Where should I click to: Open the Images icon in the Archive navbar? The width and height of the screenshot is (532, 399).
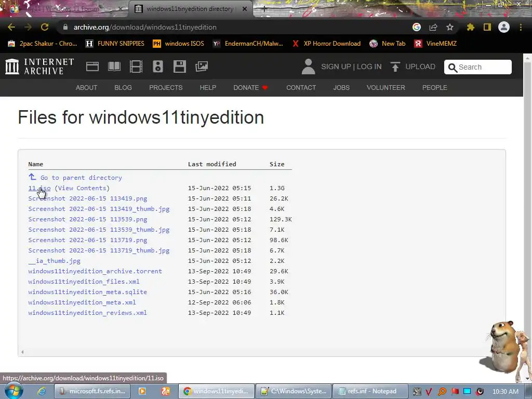(x=202, y=66)
